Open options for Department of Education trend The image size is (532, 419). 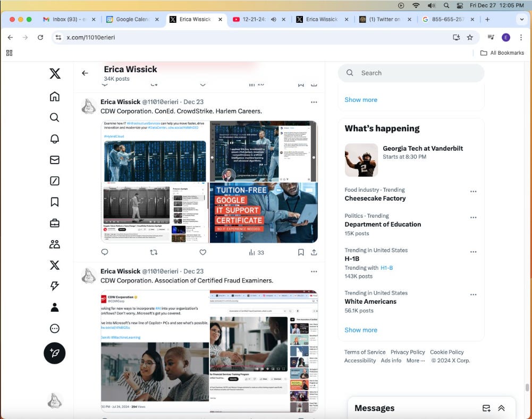click(474, 218)
